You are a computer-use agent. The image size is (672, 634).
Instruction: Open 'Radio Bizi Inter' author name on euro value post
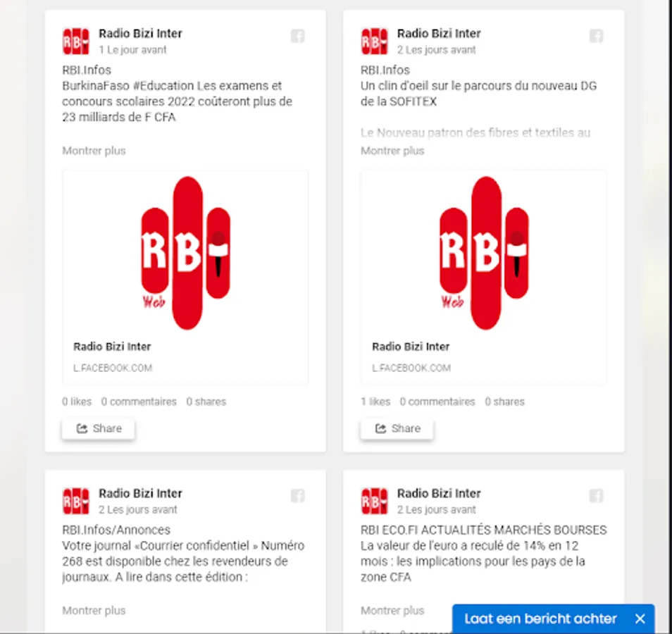click(x=439, y=493)
